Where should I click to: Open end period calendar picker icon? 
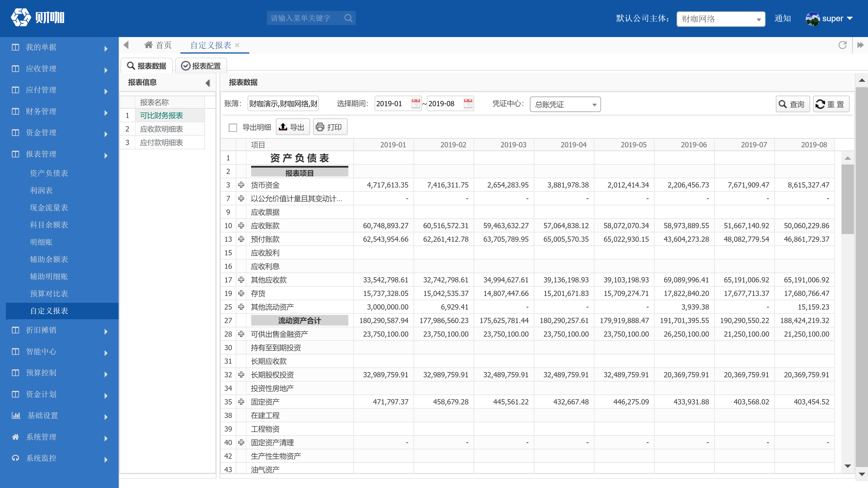click(x=468, y=103)
